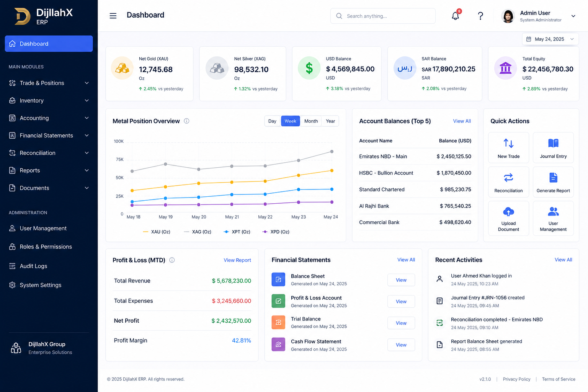588x392 pixels.
Task: Toggle XAU (Oz) series in legend
Action: pyautogui.click(x=157, y=232)
